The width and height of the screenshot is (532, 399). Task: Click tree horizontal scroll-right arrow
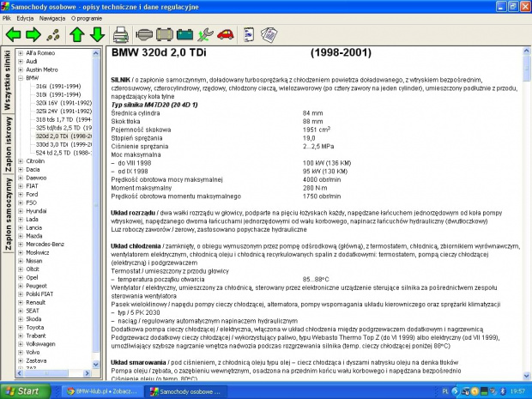(87, 373)
